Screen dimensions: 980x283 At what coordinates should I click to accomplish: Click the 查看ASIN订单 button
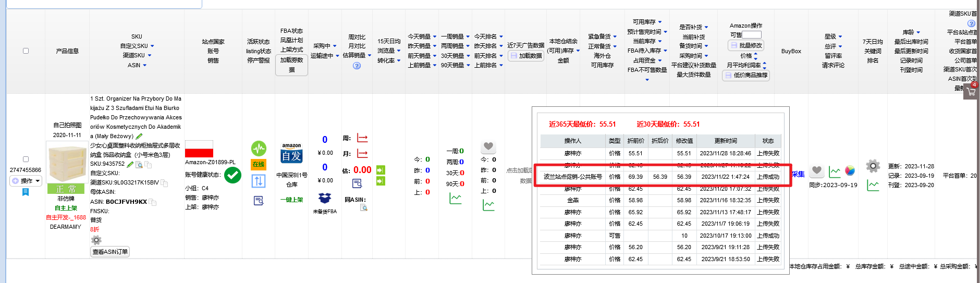point(110,252)
